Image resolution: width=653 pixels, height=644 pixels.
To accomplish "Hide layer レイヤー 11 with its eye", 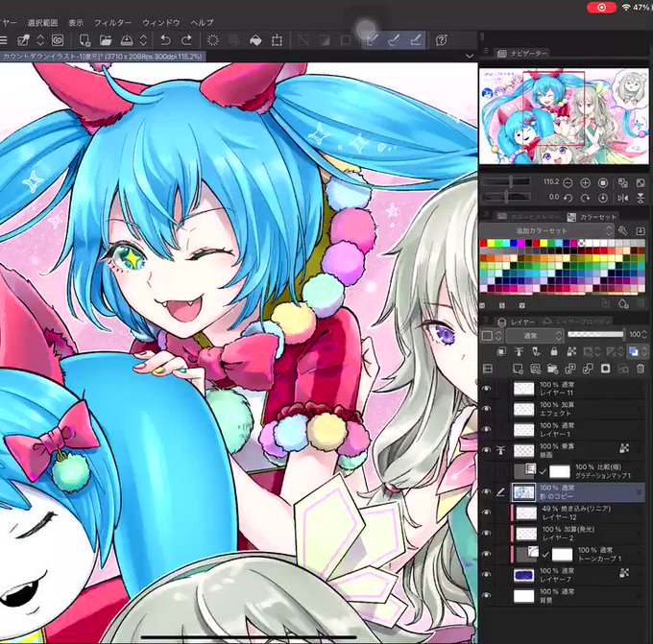I will [x=486, y=389].
